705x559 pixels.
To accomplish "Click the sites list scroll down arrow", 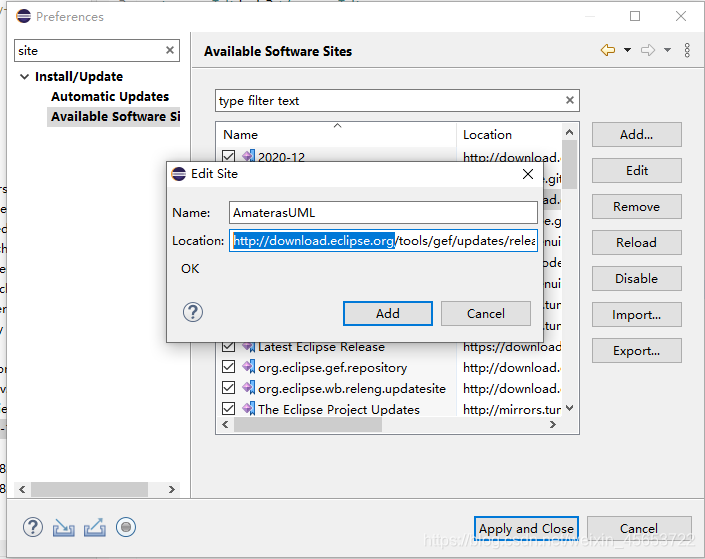I will click(x=570, y=408).
